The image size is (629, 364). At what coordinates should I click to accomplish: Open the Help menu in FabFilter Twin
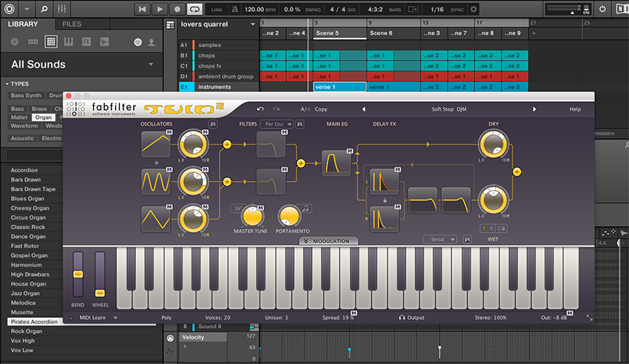[x=574, y=109]
